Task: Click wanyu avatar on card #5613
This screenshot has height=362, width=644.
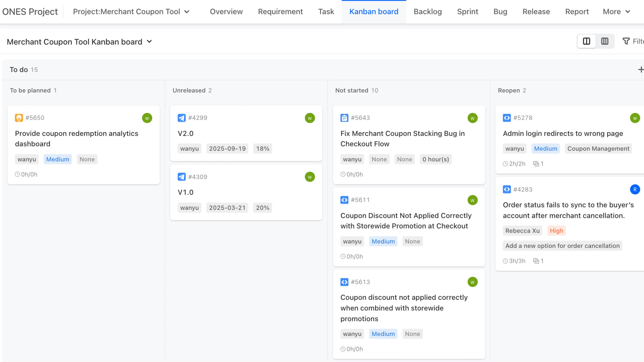Action: coord(472,282)
